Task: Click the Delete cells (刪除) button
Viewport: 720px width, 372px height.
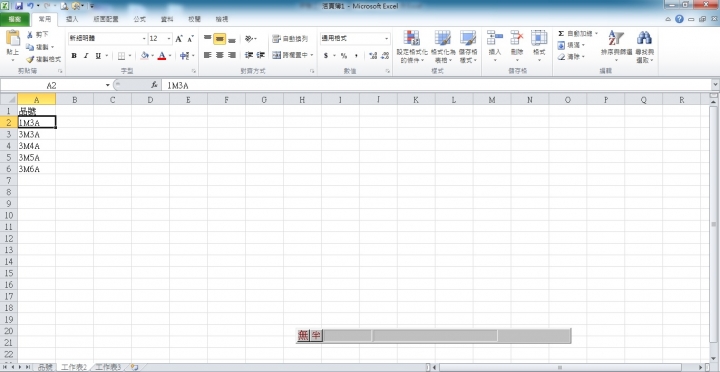Action: pos(517,47)
